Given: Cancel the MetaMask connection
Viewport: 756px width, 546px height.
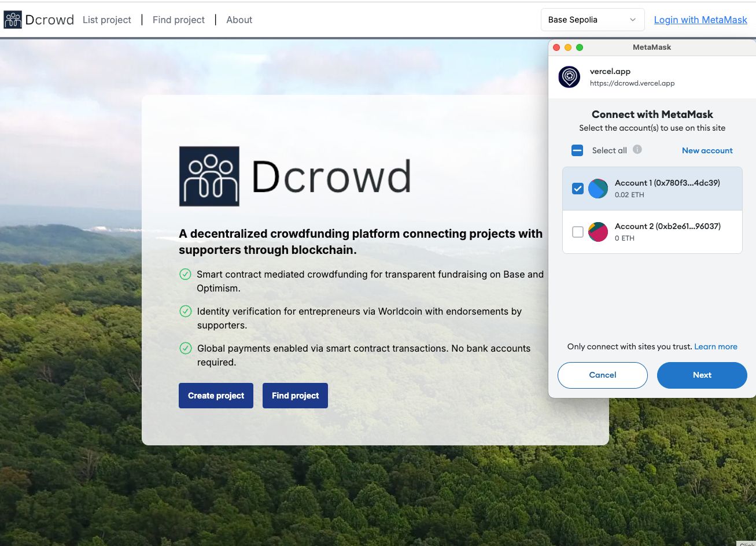Looking at the screenshot, I should [602, 375].
